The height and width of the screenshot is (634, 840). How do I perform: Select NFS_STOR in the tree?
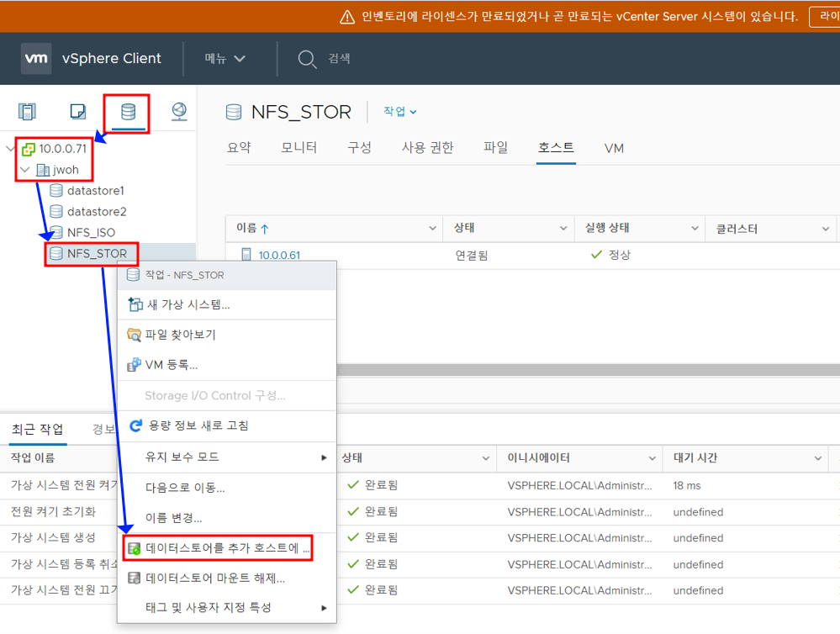97,253
